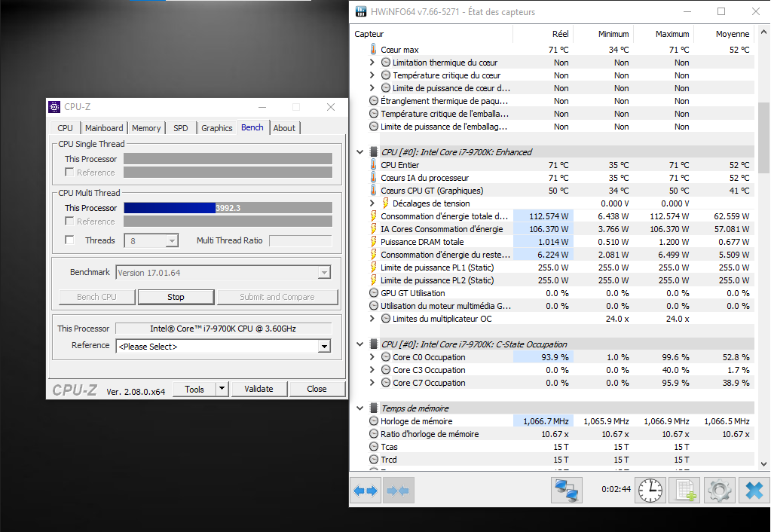Screen dimensions: 771x532
Task: Open HWiNFO sensor settings gear icon
Action: click(719, 491)
